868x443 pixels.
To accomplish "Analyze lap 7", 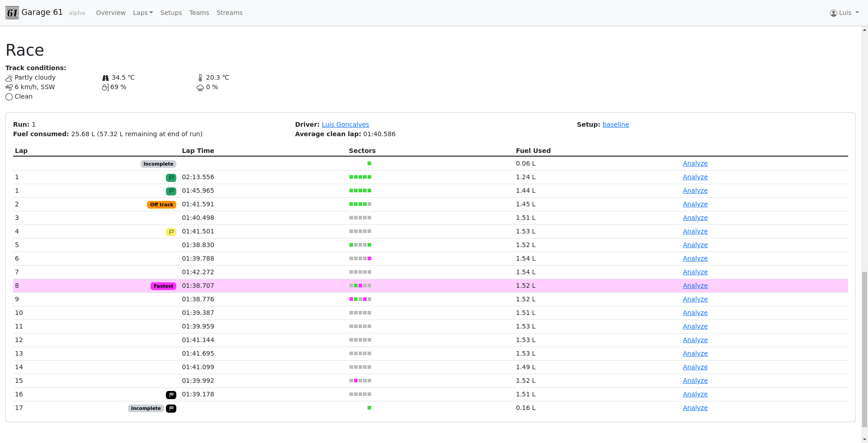I will (695, 272).
